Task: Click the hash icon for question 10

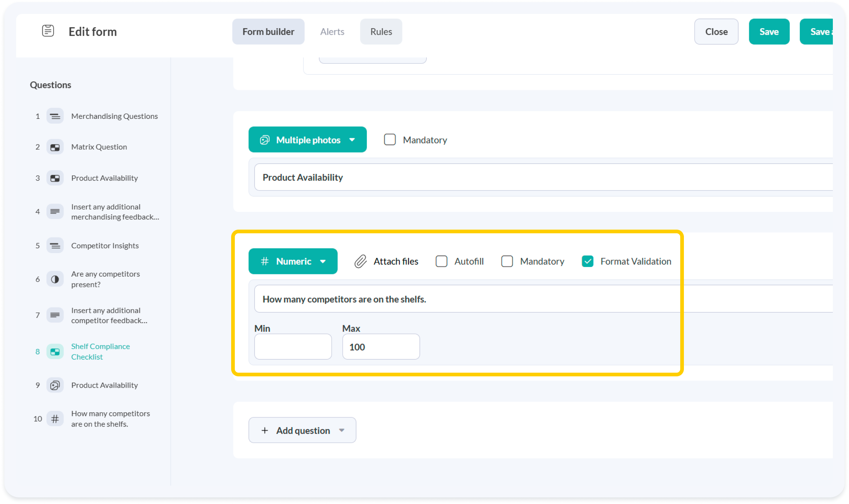Action: point(55,419)
